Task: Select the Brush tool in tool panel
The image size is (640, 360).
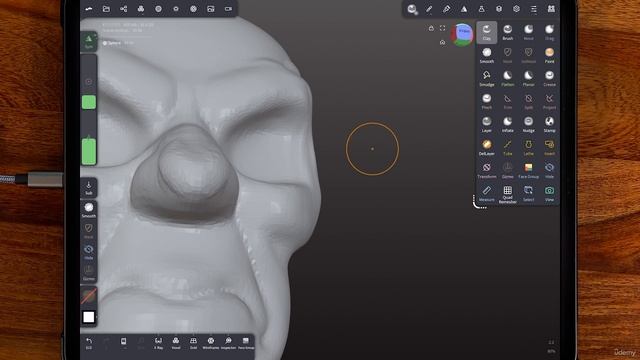Action: (x=507, y=32)
